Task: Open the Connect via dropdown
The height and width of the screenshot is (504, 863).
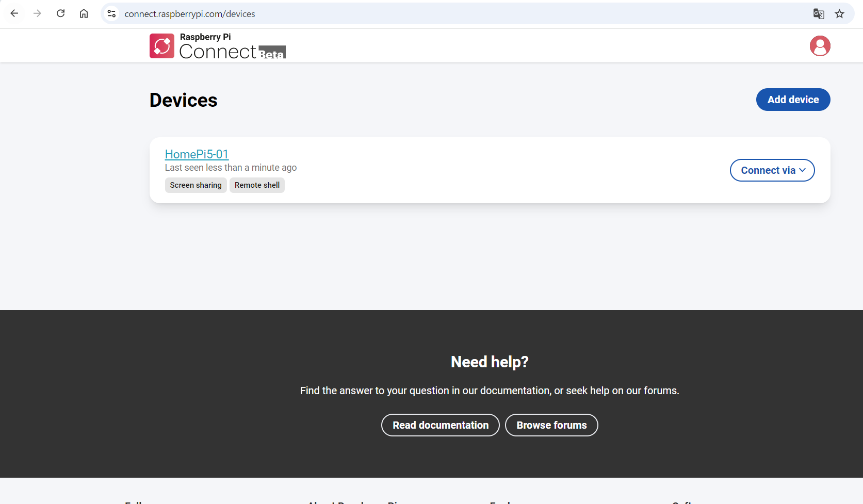Action: coord(772,170)
